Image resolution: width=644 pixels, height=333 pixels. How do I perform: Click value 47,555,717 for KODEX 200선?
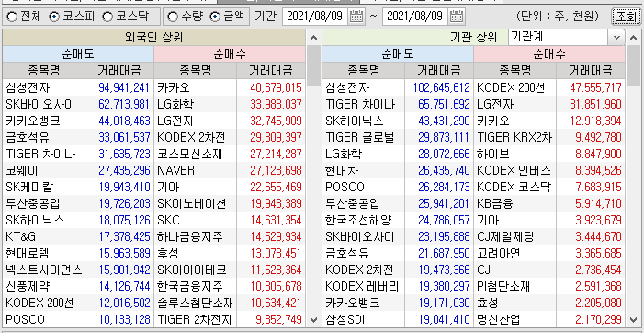[x=595, y=87]
